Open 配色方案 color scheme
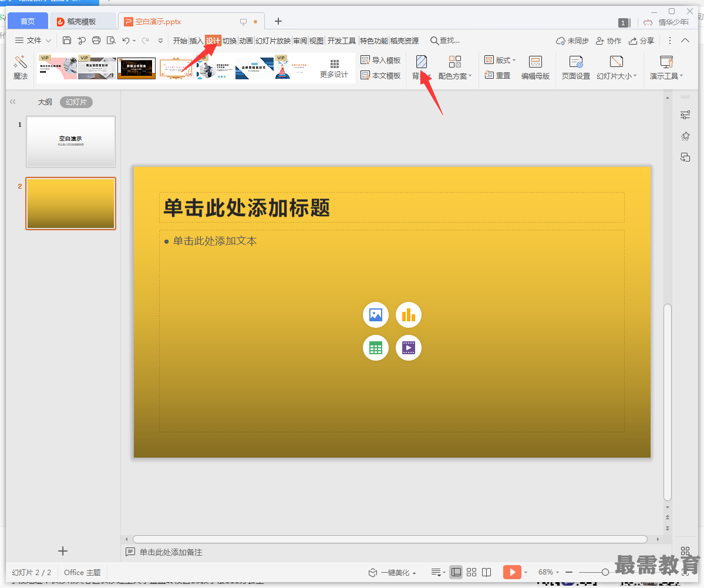Screen dimensions: 704x588 tap(455, 68)
